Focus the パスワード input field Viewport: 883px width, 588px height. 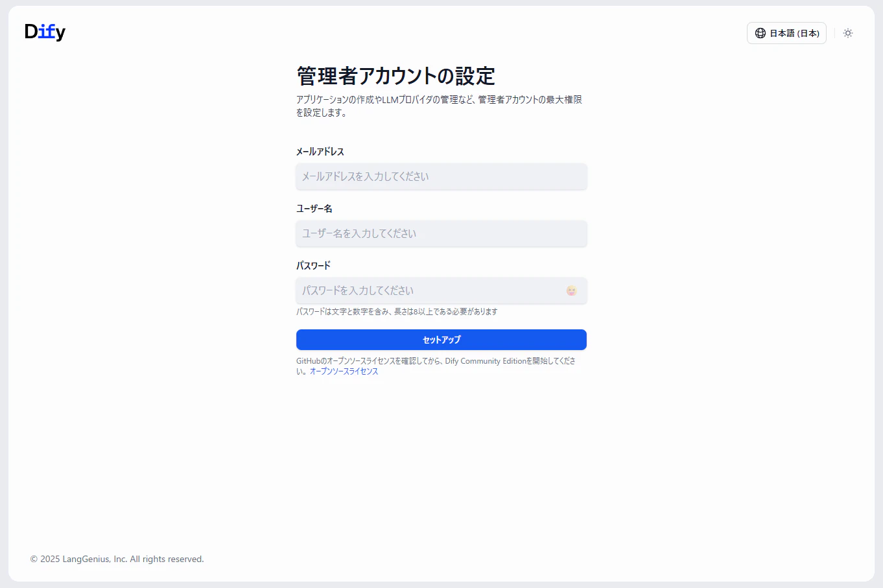tap(442, 290)
